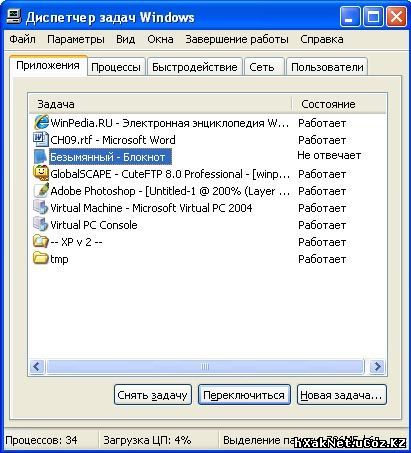Click the Word icon next to CH09.rtf
This screenshot has height=453, width=411.
tap(41, 139)
